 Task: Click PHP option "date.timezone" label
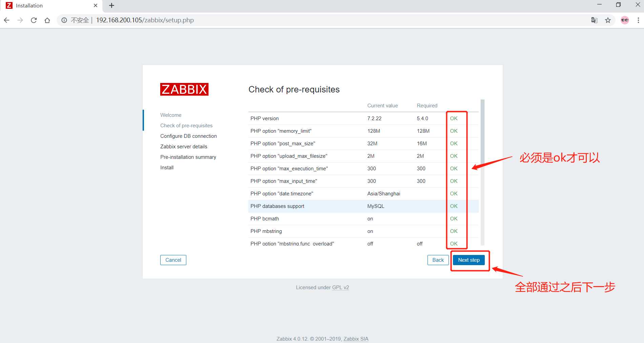click(x=282, y=194)
